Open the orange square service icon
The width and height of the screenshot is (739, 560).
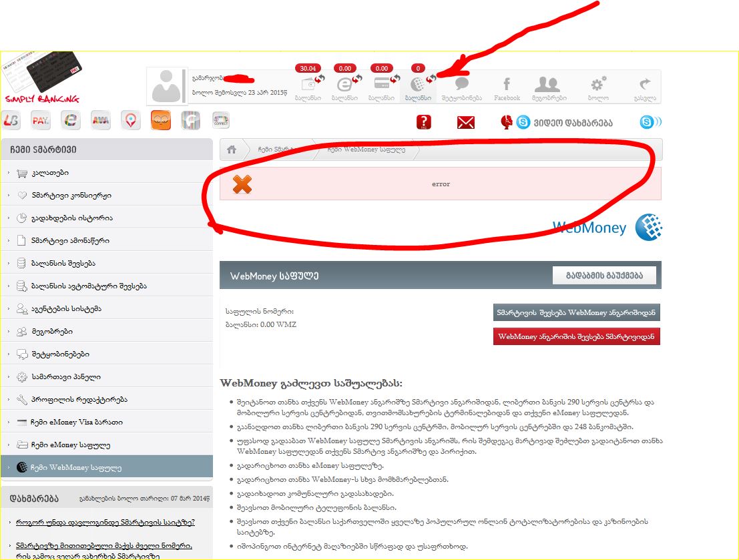point(161,121)
